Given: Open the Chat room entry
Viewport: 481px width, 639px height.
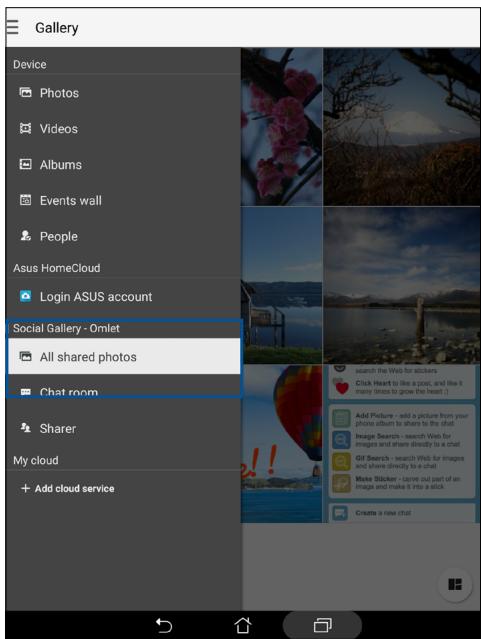Looking at the screenshot, I should (124, 391).
